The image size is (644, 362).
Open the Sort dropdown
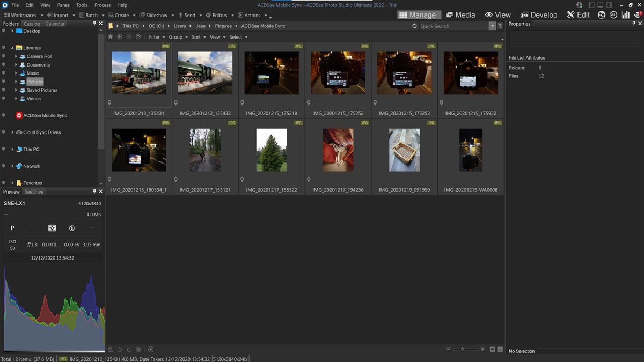[x=199, y=37]
